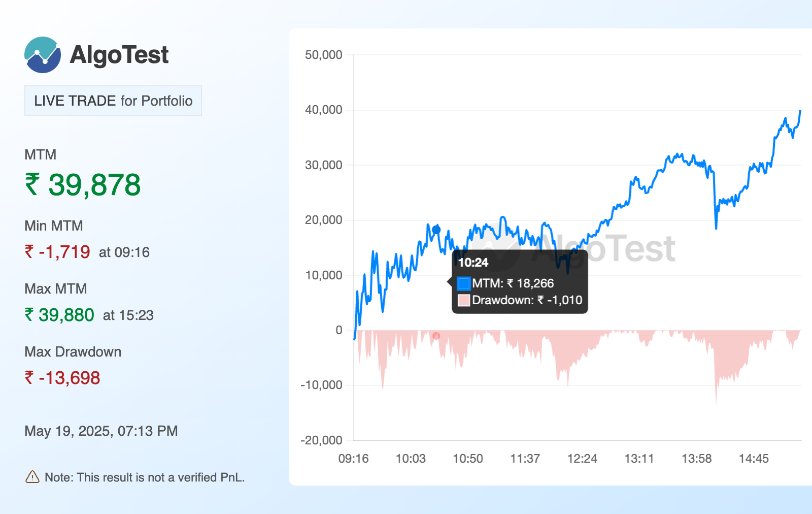Click the -20,000 y-axis label
Viewport: 812px width, 514px height.
point(321,440)
